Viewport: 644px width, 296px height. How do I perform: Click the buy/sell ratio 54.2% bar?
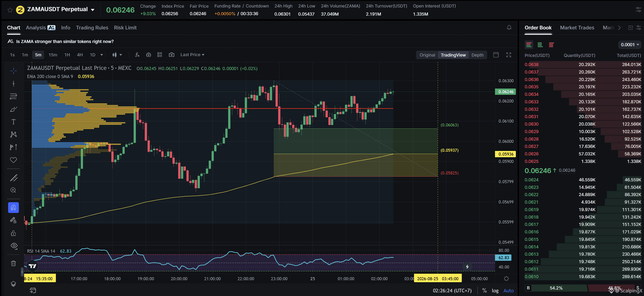click(556, 288)
